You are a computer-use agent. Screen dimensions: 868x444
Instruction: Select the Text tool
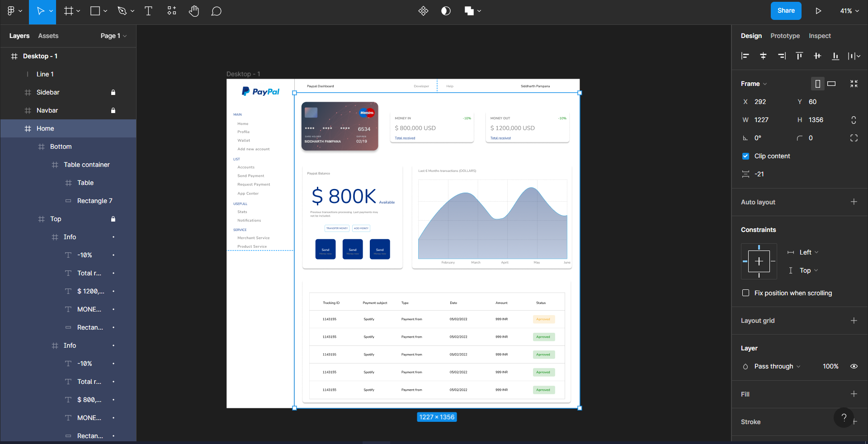coord(148,11)
